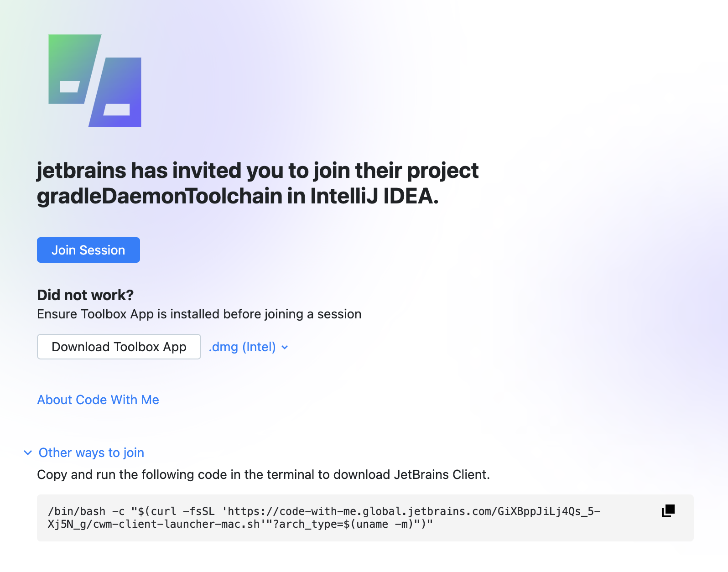
Task: Open About Code With Me
Action: tap(98, 400)
